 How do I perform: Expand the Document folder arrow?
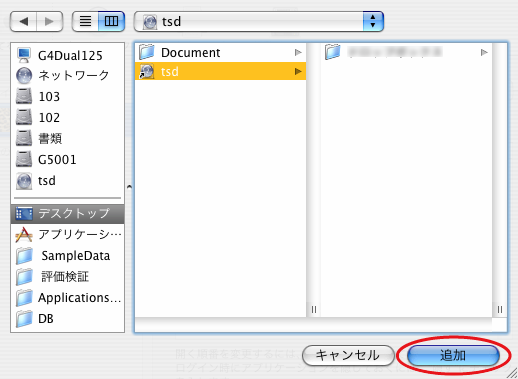pyautogui.click(x=298, y=52)
